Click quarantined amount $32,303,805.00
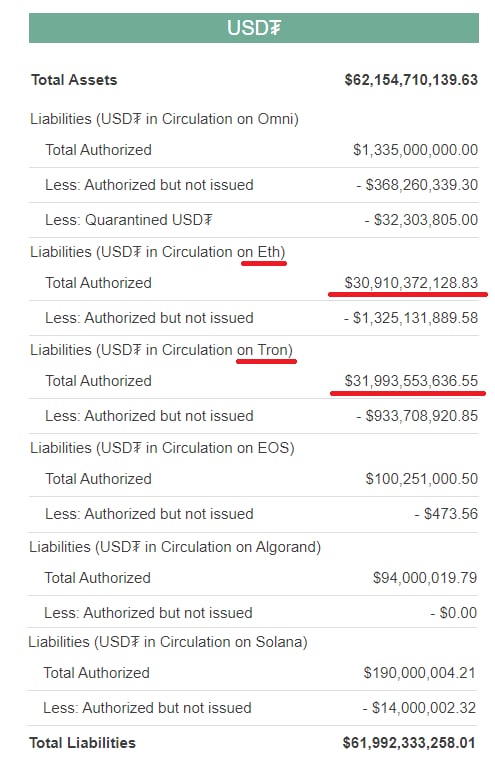 (421, 220)
